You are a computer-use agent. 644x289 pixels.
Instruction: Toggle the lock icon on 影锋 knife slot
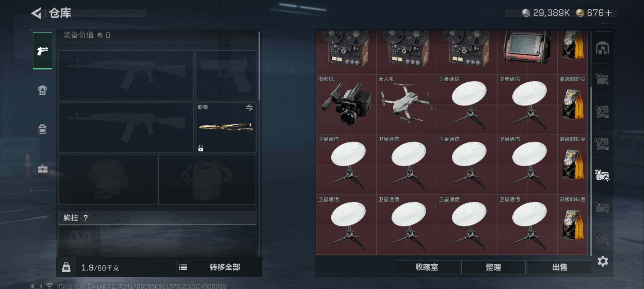pyautogui.click(x=201, y=148)
